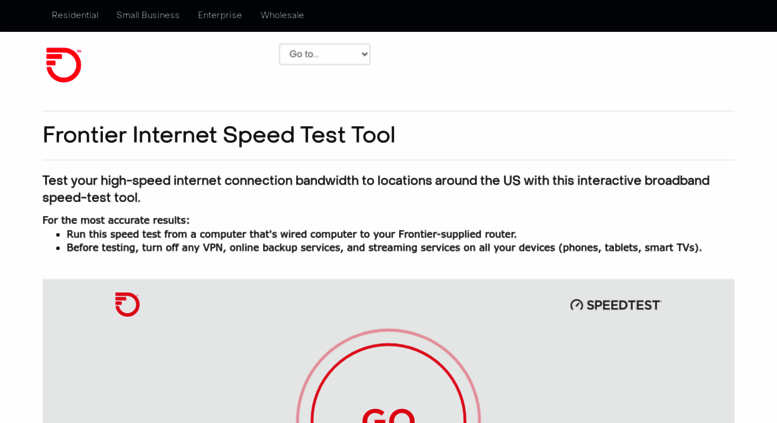Click the bullet about turning off VPN
Image resolution: width=777 pixels, height=423 pixels.
(x=384, y=247)
